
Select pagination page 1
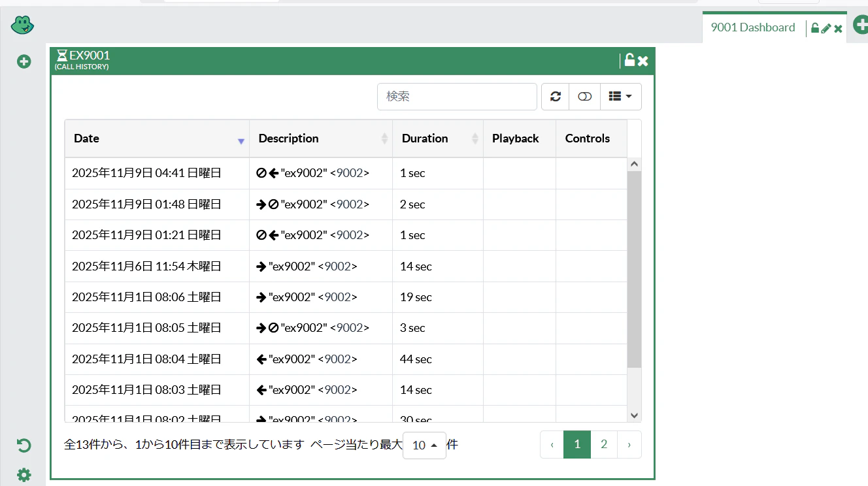577,445
